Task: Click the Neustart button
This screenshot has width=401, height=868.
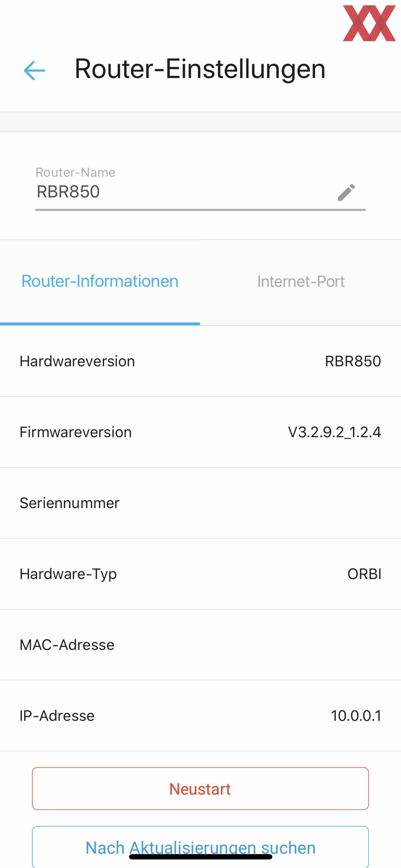Action: (200, 789)
